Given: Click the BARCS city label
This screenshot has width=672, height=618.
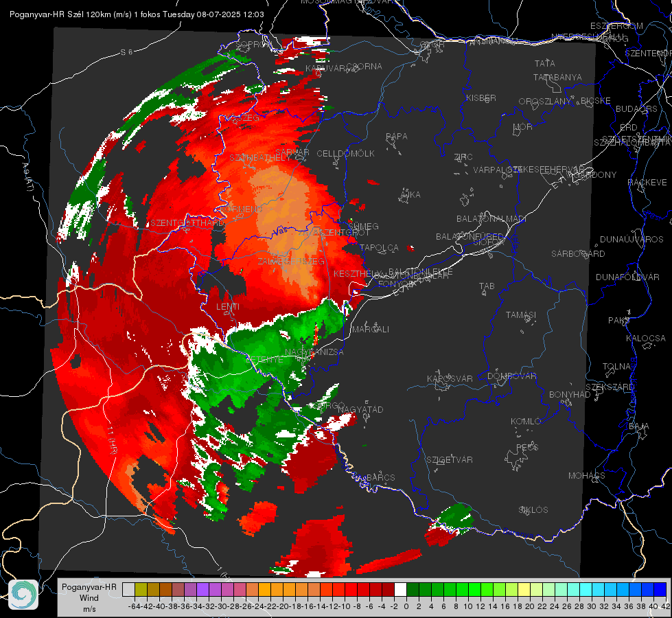Looking at the screenshot, I should click(x=380, y=477).
